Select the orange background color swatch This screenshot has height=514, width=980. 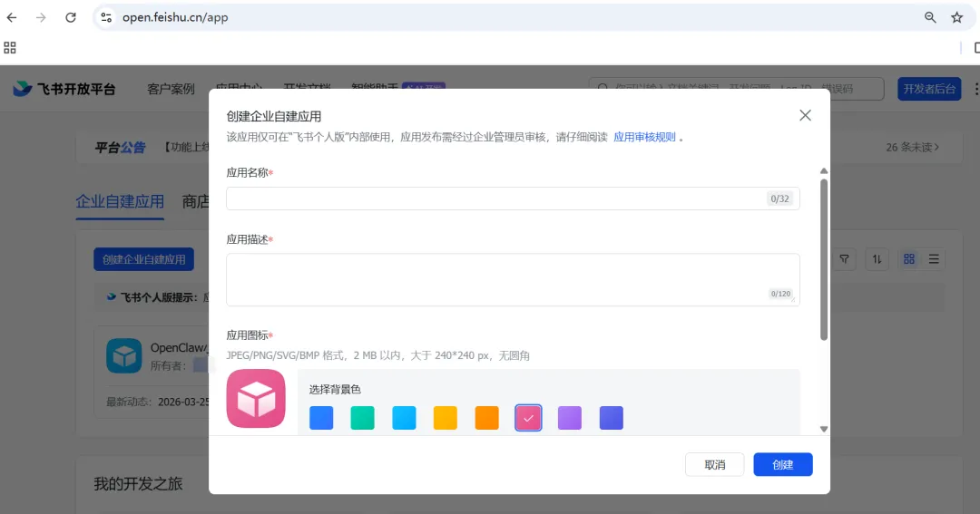point(487,418)
